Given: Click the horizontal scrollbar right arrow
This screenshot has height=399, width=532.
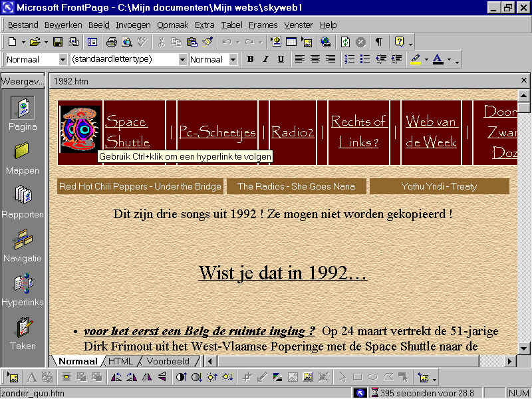Looking at the screenshot, I should tap(509, 361).
